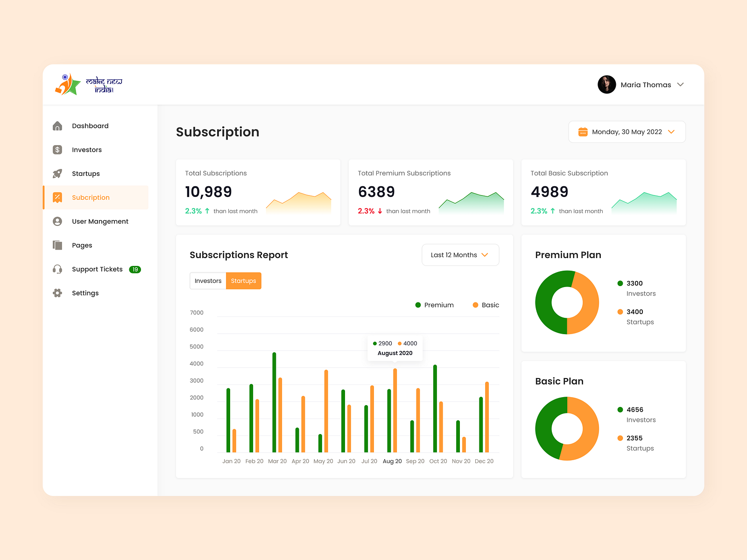Click the Investors dollar icon
The image size is (747, 560).
tap(57, 149)
